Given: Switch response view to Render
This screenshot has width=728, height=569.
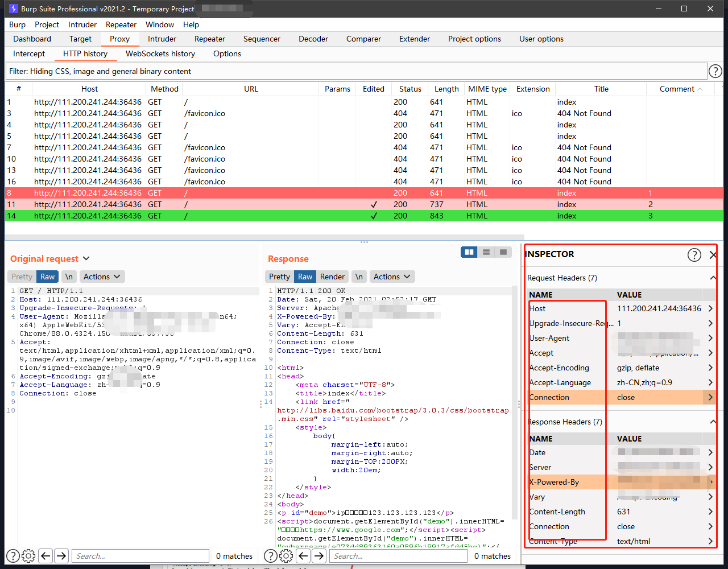Looking at the screenshot, I should point(332,277).
